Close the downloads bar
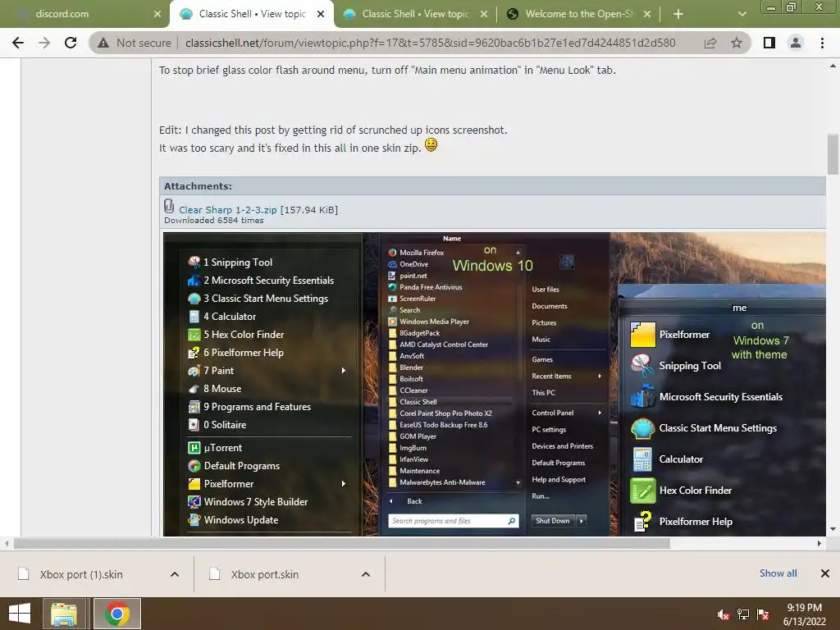 825,573
